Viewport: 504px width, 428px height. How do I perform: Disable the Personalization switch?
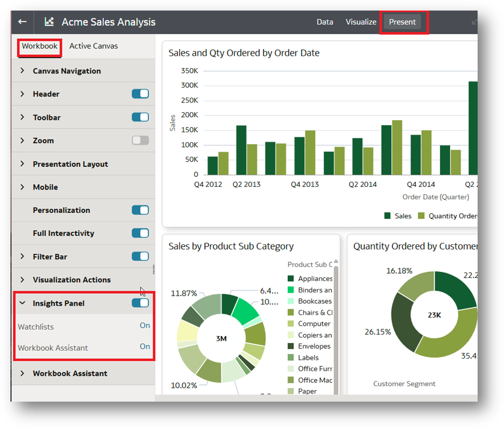click(x=140, y=210)
